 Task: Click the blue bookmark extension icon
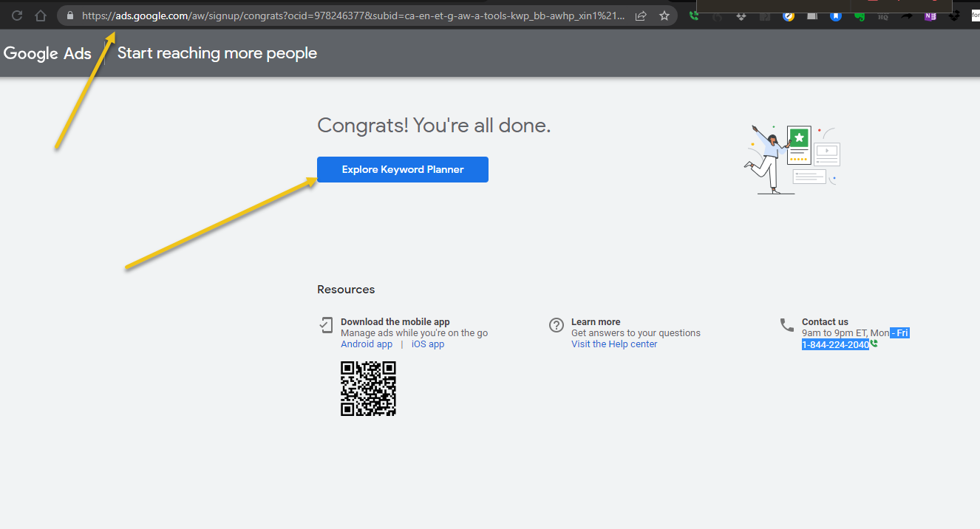click(x=836, y=16)
